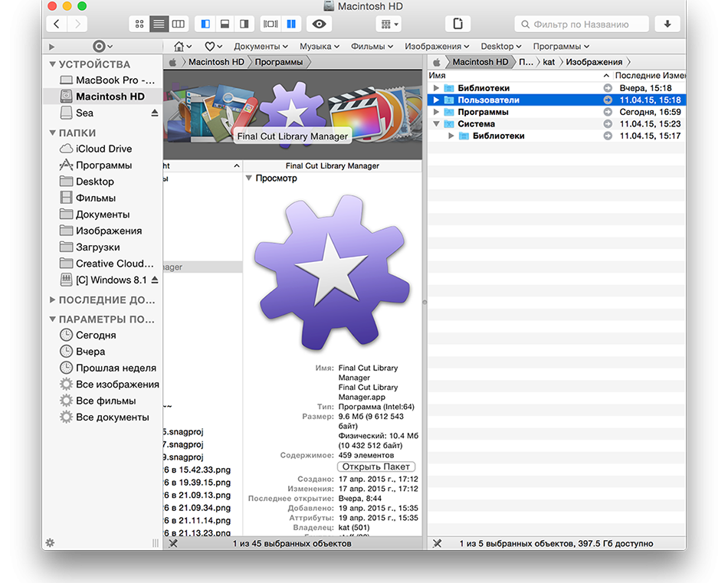Switch to column view mode
728x583 pixels.
pos(179,25)
